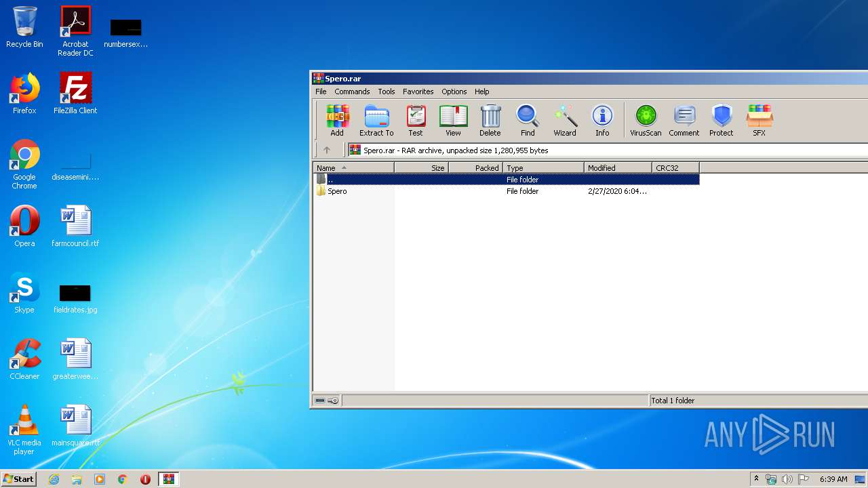Open the Commands menu
Image resolution: width=868 pixels, height=488 pixels.
(x=352, y=91)
